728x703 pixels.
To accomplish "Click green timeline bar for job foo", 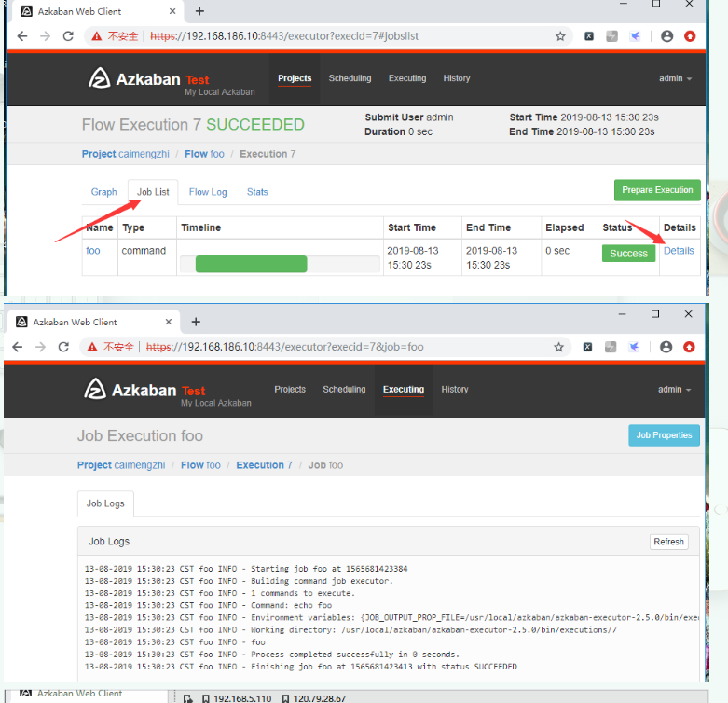I will click(251, 264).
